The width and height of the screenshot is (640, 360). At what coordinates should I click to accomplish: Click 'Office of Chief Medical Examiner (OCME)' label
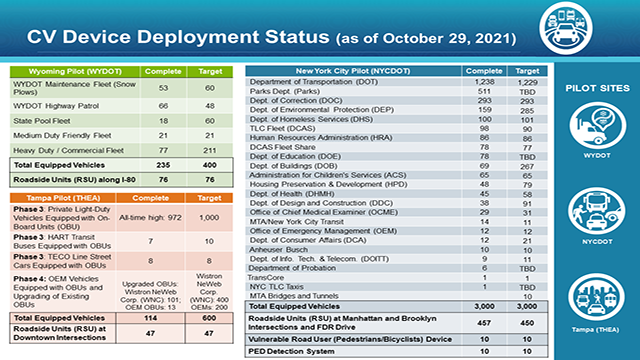(324, 212)
